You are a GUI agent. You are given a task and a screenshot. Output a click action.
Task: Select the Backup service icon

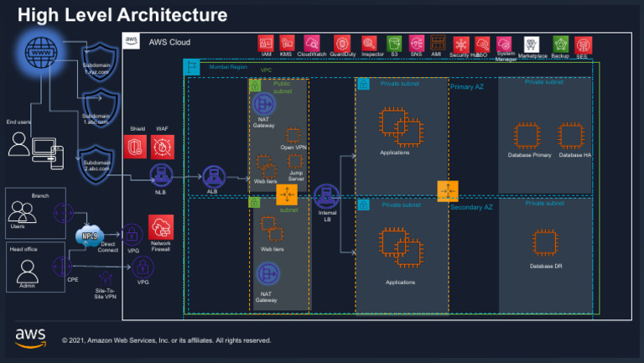pyautogui.click(x=560, y=43)
